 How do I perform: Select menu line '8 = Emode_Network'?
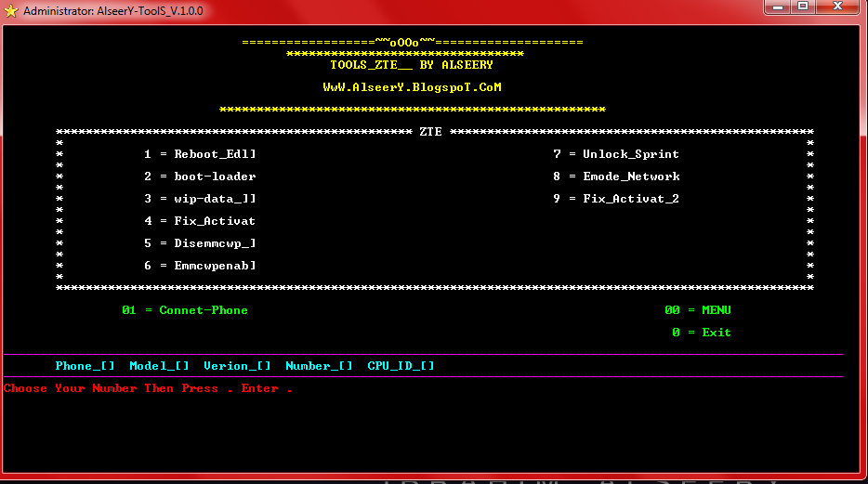[616, 177]
